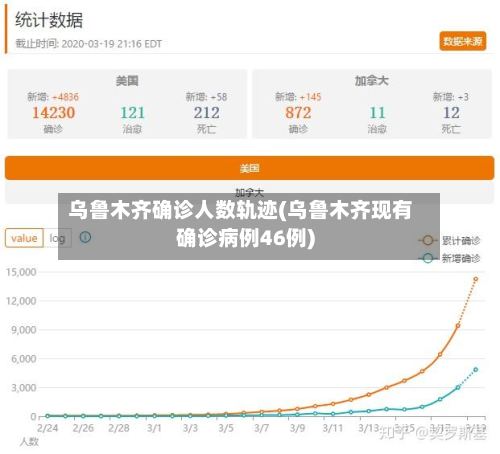The width and height of the screenshot is (500, 454).
Task: Click US recovered count 121
Action: tap(132, 113)
